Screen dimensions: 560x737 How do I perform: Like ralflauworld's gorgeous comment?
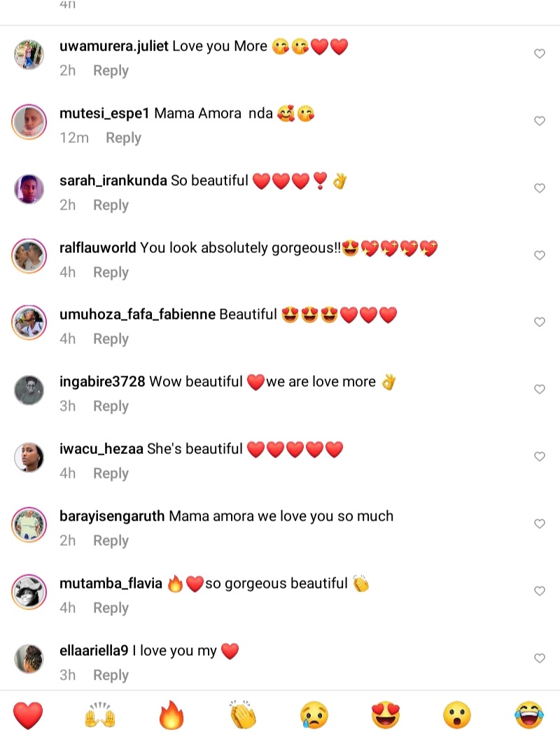pyautogui.click(x=540, y=255)
